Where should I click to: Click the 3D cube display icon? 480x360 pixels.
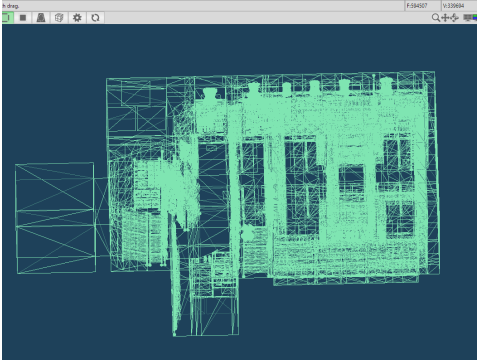[59, 18]
